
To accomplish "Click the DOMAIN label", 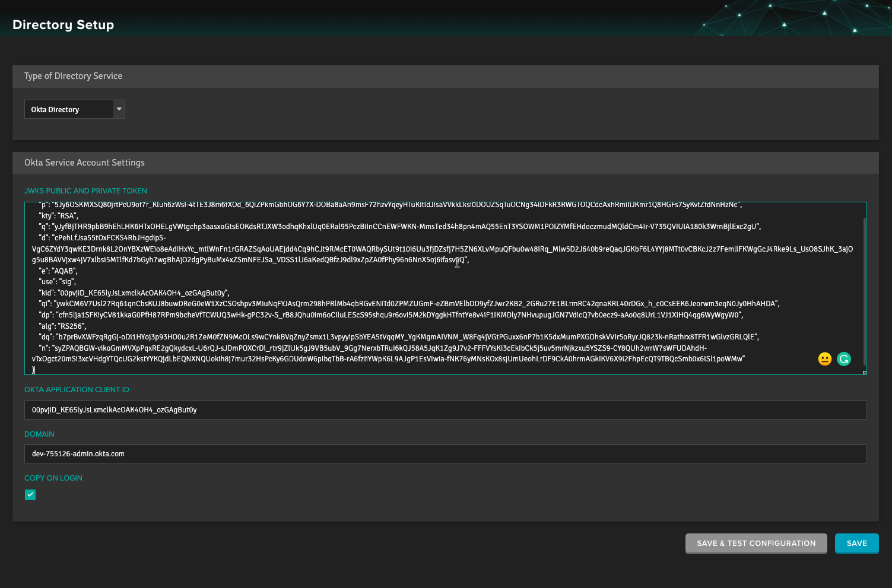I will [39, 434].
